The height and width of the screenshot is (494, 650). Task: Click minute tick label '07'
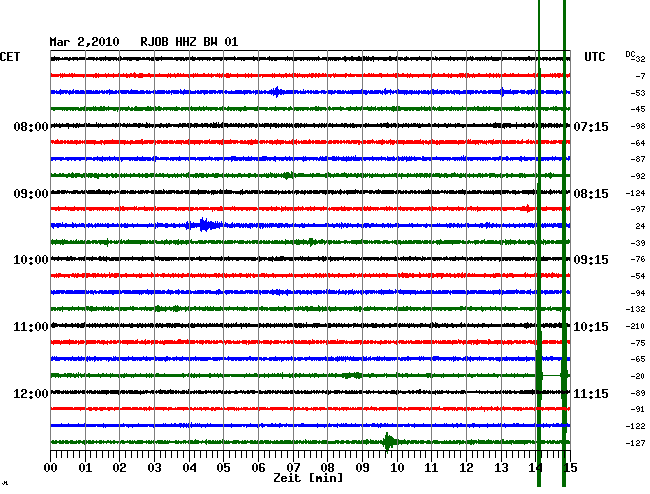click(x=293, y=468)
